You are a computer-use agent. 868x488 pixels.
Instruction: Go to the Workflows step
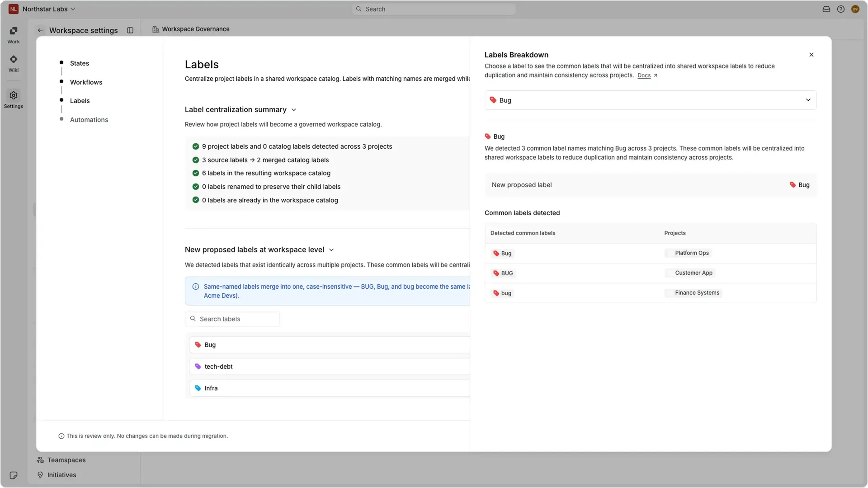[x=86, y=82]
